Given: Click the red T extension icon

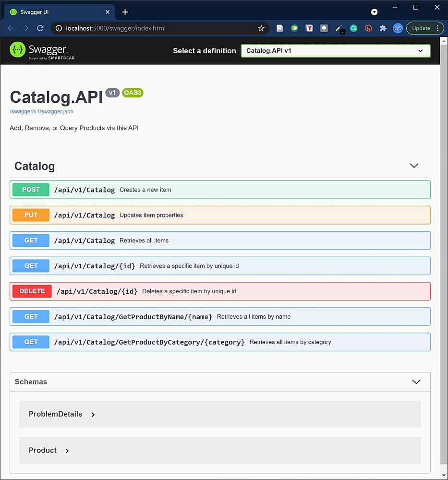Looking at the screenshot, I should click(x=310, y=28).
